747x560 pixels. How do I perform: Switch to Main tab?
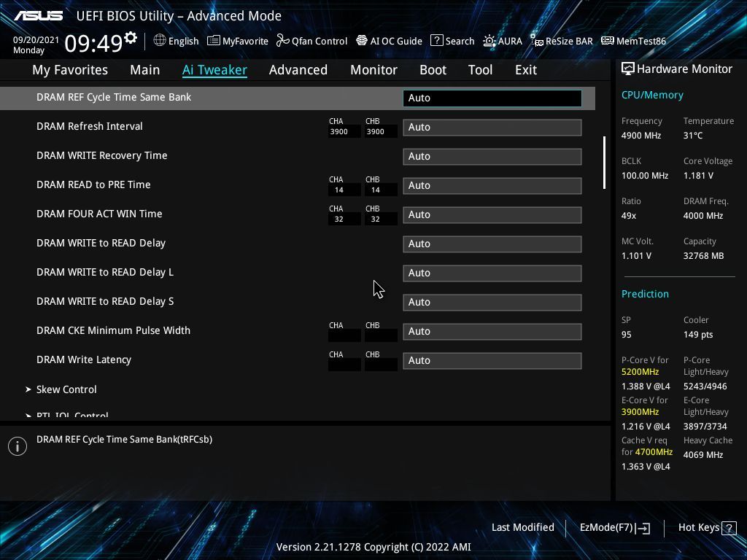point(145,69)
